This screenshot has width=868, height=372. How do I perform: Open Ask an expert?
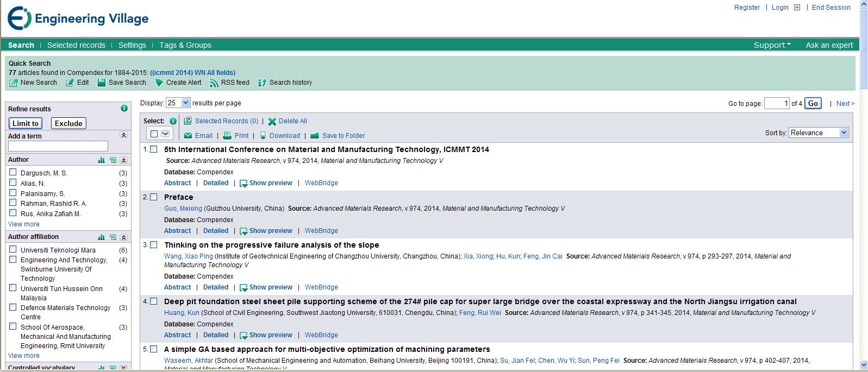pos(829,45)
